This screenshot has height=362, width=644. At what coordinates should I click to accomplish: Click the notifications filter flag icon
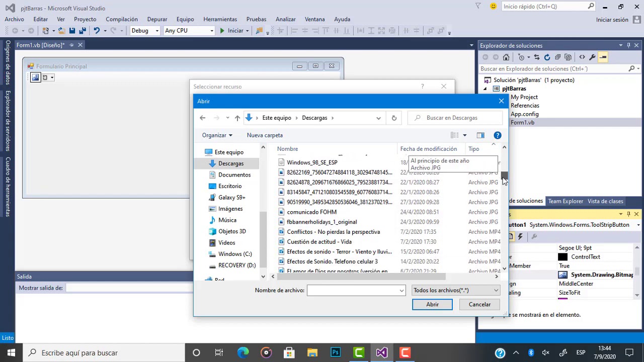478,7
